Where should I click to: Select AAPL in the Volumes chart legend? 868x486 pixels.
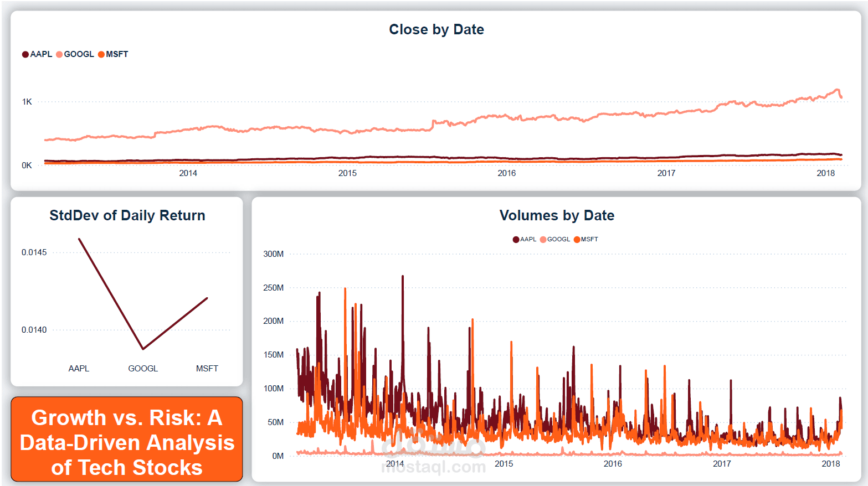click(x=526, y=239)
